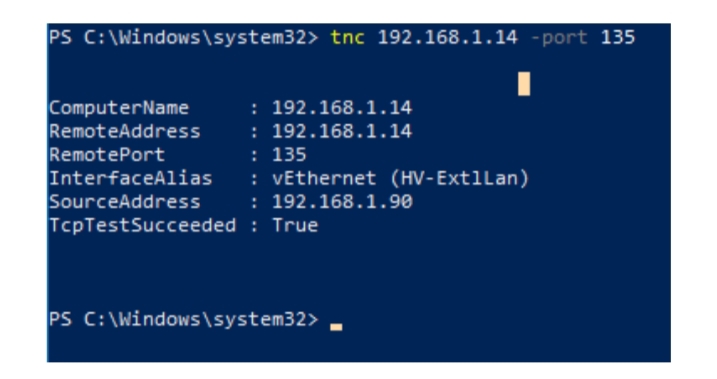
Task: Click the RemoteAddress label
Action: click(125, 131)
